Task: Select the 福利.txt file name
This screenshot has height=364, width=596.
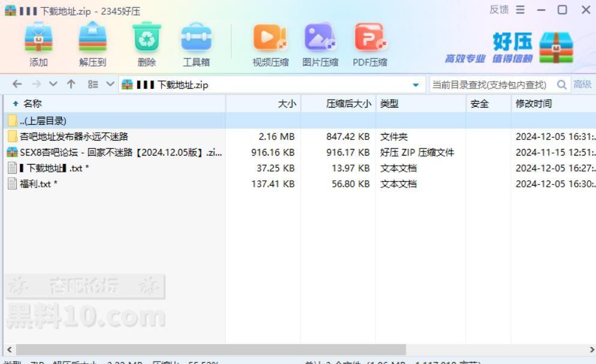Action: click(x=38, y=184)
